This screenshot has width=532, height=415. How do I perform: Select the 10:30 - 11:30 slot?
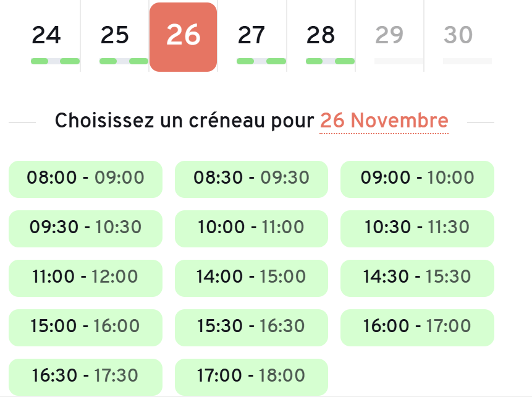point(417,228)
